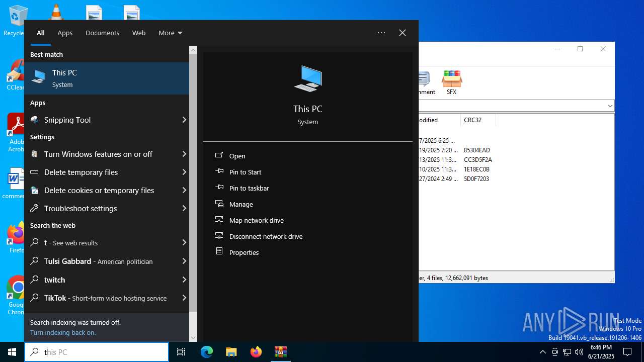Screen dimensions: 644x362
Task: Open the Windows Start button
Action: tap(12, 352)
